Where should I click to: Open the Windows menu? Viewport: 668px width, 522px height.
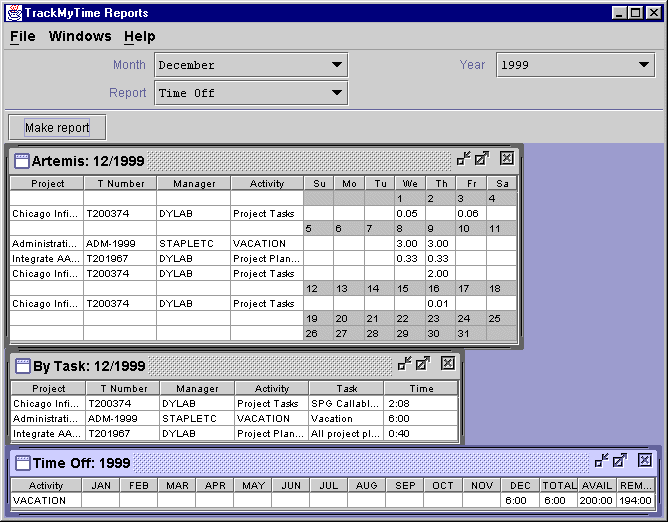(x=80, y=36)
